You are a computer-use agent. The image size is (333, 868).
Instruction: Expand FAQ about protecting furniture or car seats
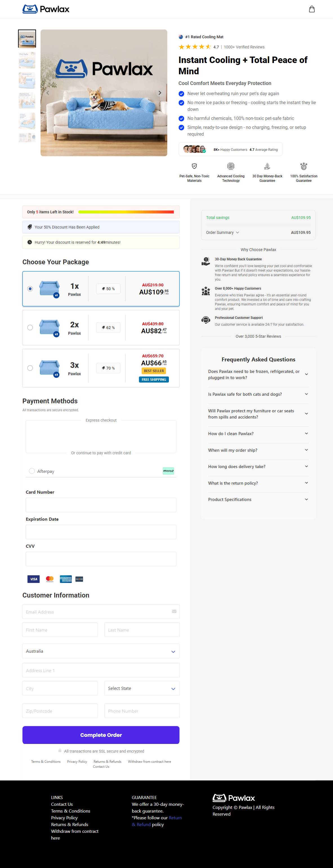258,414
